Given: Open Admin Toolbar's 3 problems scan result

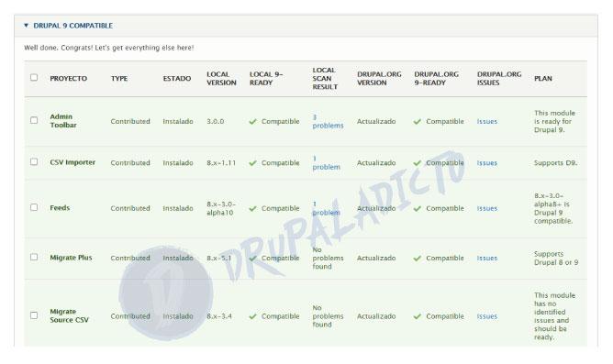Looking at the screenshot, I should click(328, 121).
